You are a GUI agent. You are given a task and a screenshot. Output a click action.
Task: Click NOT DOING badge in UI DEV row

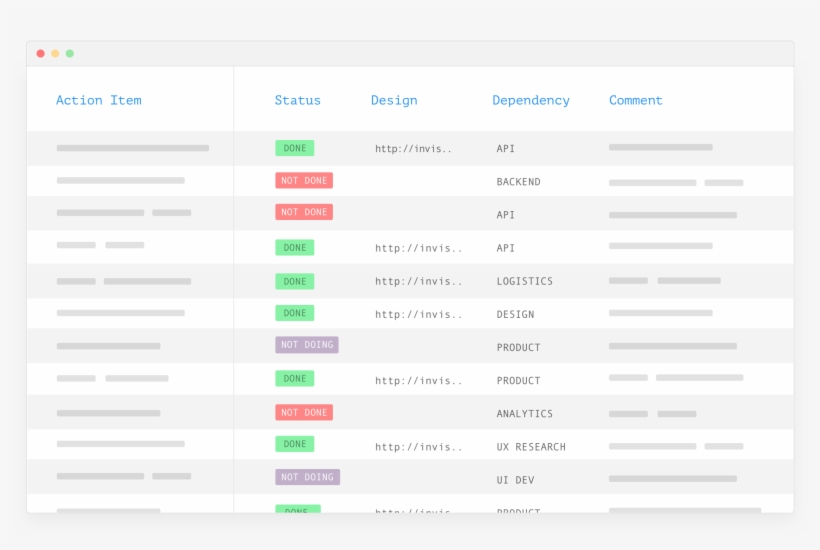[x=307, y=478]
